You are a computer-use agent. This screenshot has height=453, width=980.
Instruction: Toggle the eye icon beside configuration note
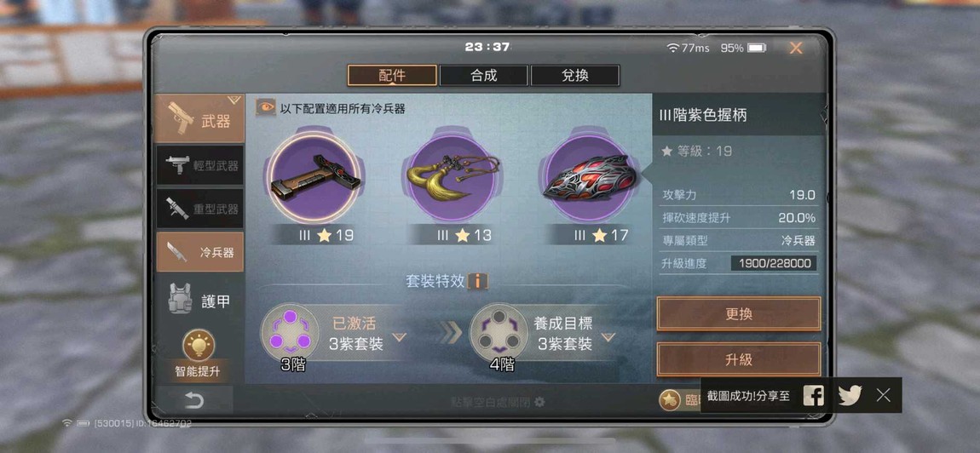[266, 107]
